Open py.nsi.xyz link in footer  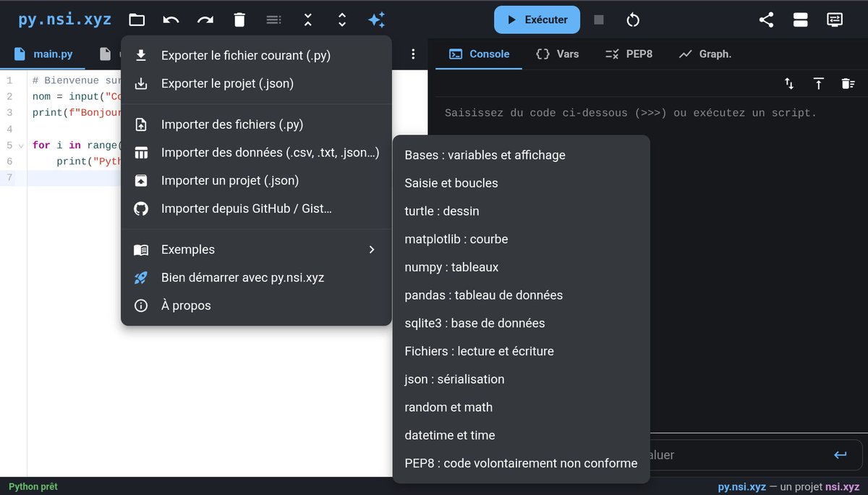click(x=741, y=487)
